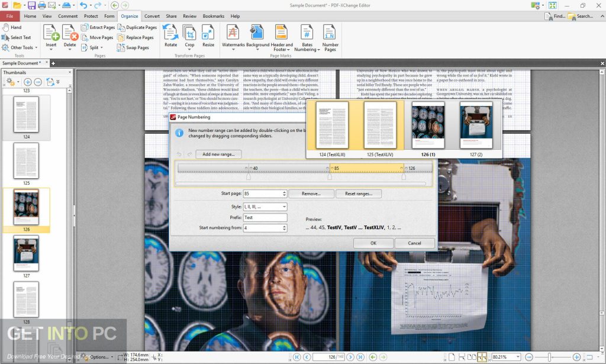This screenshot has width=606, height=364.
Task: Switch to the Home ribbon tab
Action: [30, 16]
